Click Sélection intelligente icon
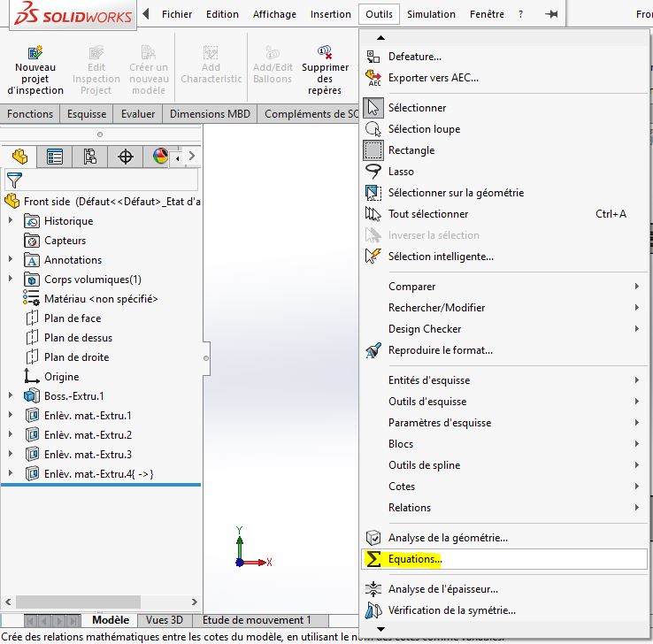The image size is (653, 644). click(x=373, y=257)
